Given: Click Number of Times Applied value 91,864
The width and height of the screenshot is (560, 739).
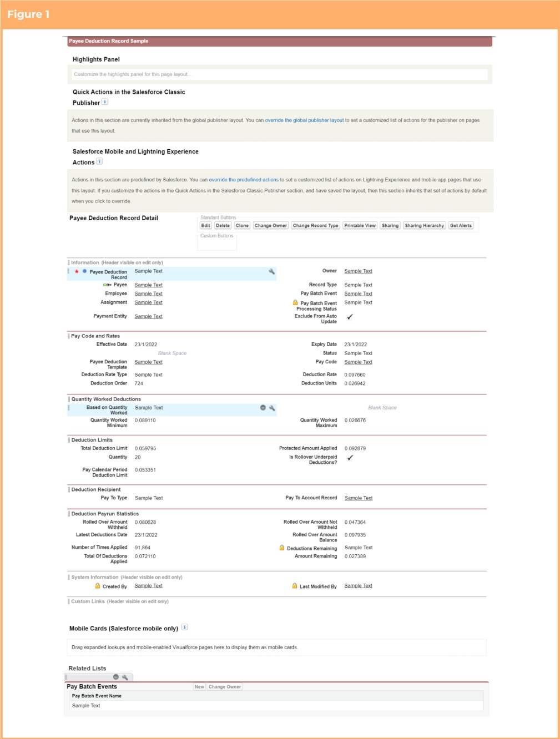Looking at the screenshot, I should click(142, 548).
